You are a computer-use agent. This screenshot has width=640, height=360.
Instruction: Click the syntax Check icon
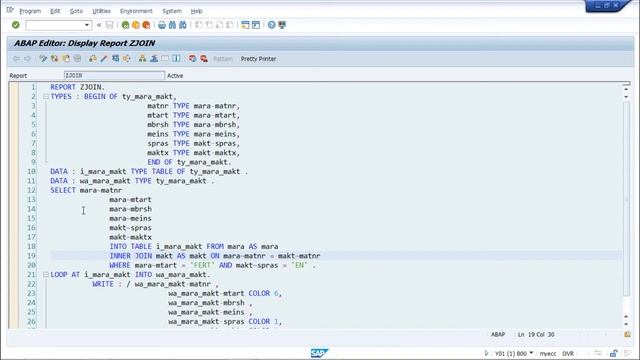tap(93, 59)
